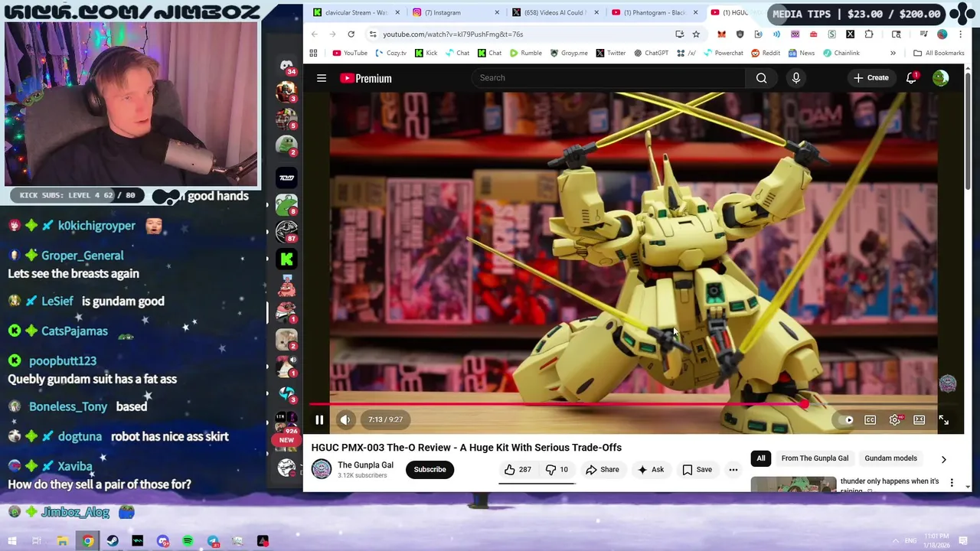Open the Chrome tab search media control icon
980x551 pixels.
(x=923, y=34)
